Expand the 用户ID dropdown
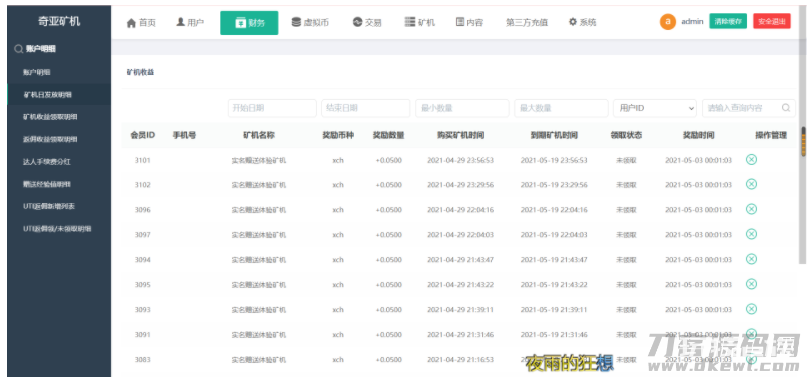The height and width of the screenshot is (377, 810). click(x=655, y=108)
